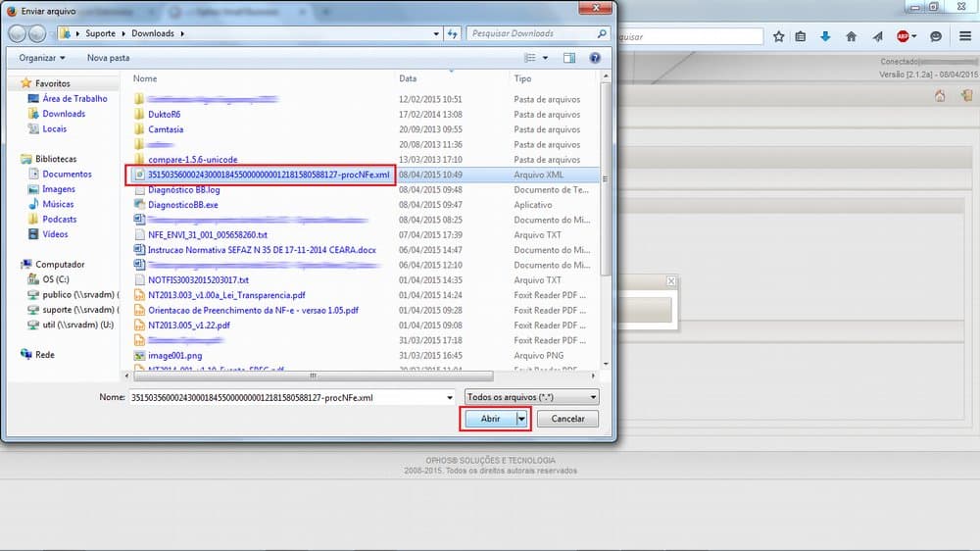This screenshot has width=980, height=551.
Task: Open the Músicas library
Action: point(58,204)
